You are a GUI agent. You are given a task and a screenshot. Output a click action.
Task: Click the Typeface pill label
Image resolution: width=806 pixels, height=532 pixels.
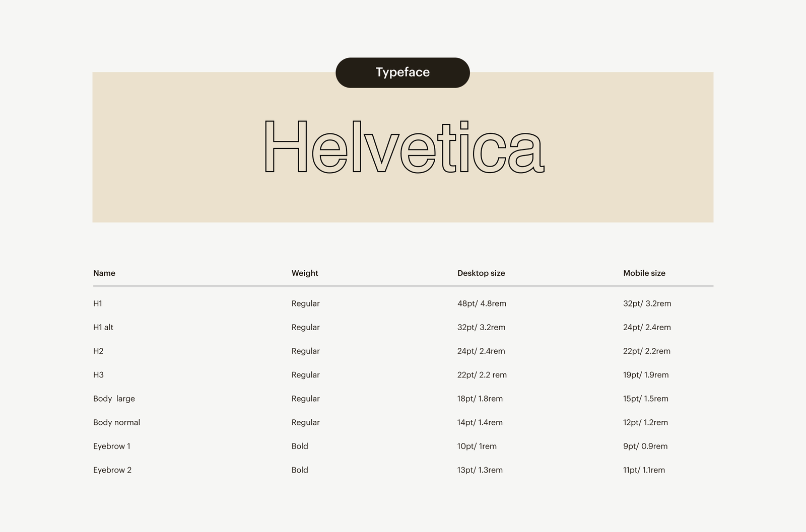pyautogui.click(x=402, y=72)
